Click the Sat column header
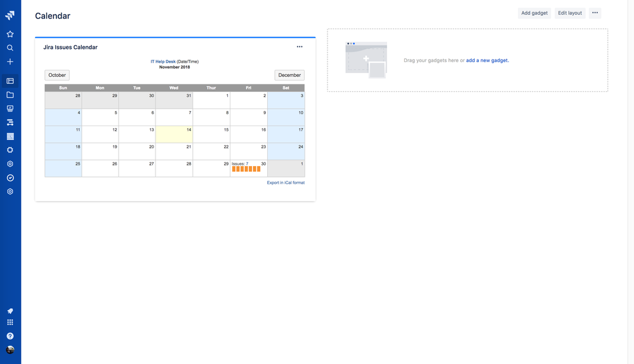 tap(286, 88)
